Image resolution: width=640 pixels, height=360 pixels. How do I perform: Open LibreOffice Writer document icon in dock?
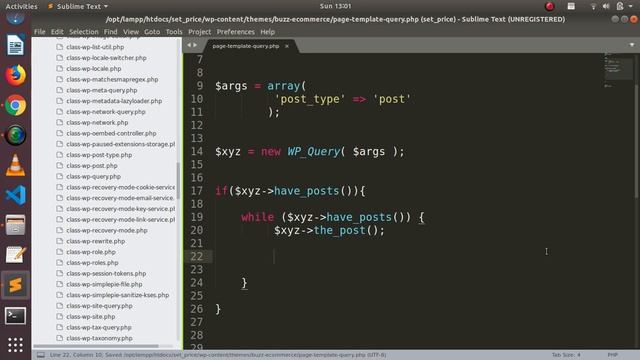tap(16, 45)
